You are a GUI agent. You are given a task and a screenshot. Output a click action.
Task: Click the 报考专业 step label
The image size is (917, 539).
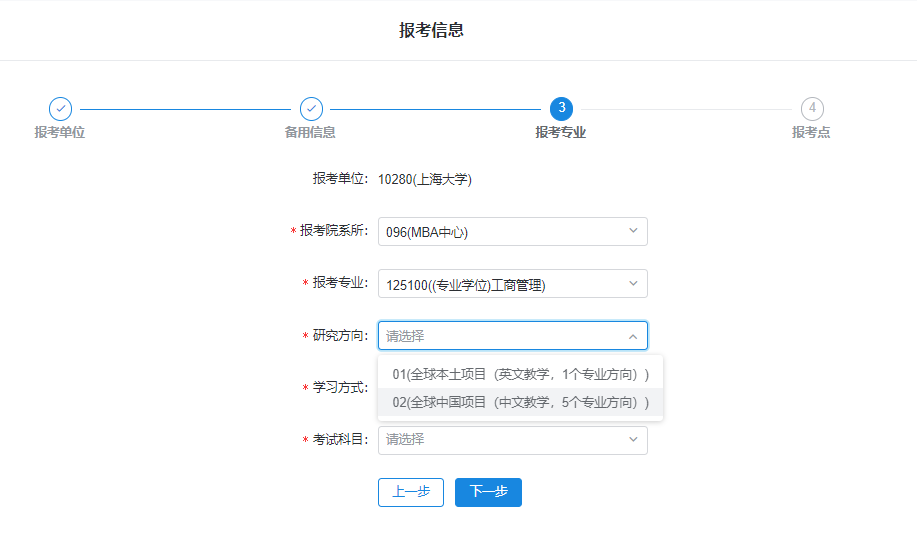coord(561,133)
